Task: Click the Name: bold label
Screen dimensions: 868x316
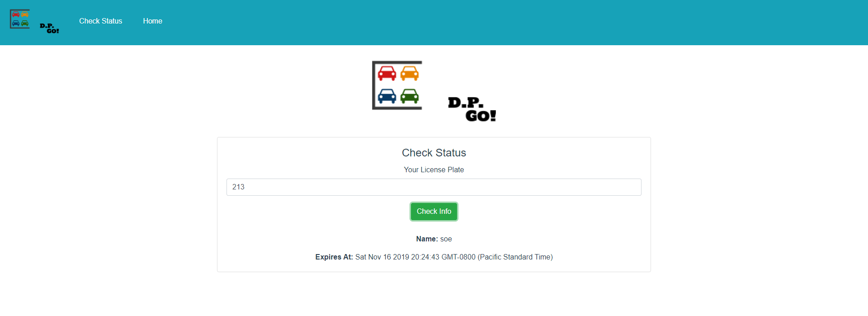Action: [427, 239]
